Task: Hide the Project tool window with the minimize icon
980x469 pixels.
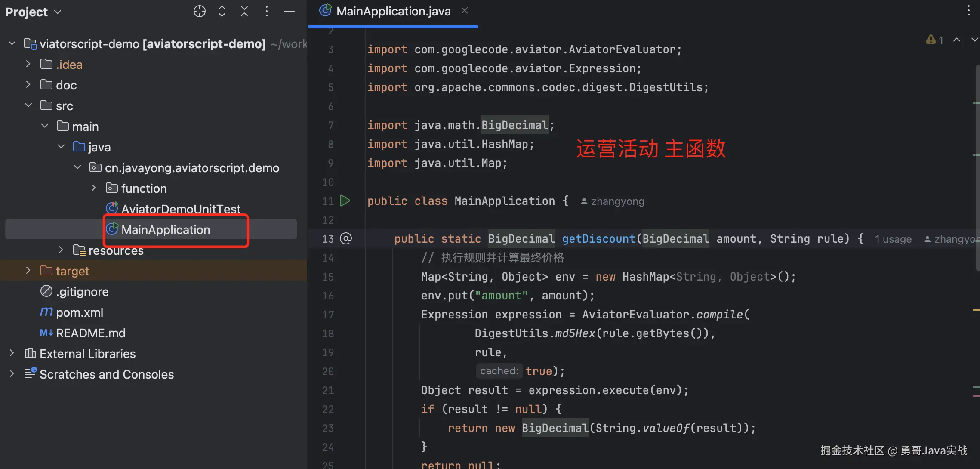Action: [289, 12]
